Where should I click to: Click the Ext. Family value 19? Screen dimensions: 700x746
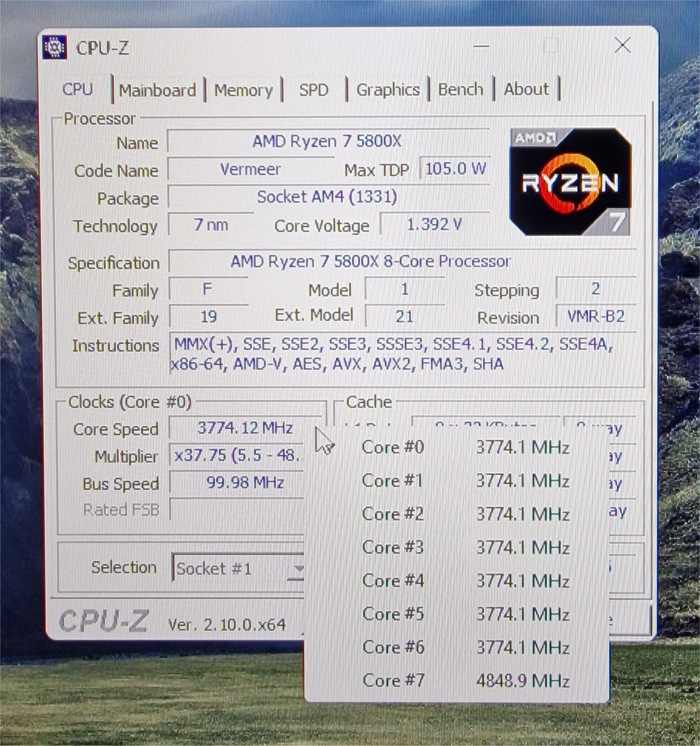tap(208, 316)
